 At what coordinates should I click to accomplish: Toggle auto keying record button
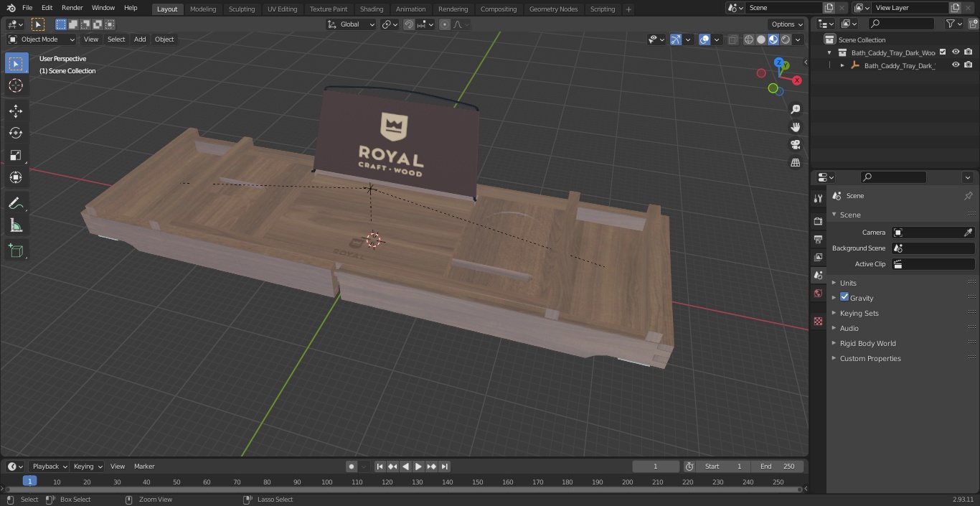[x=352, y=467]
